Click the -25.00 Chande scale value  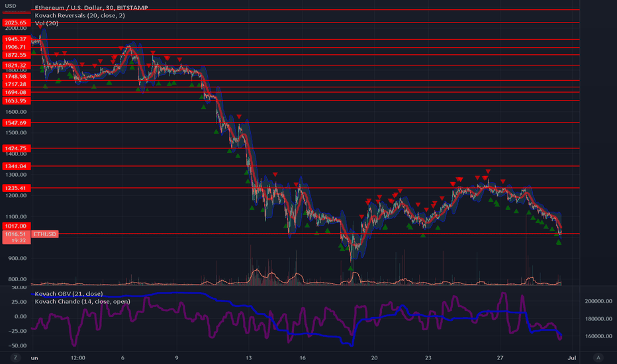[19, 331]
